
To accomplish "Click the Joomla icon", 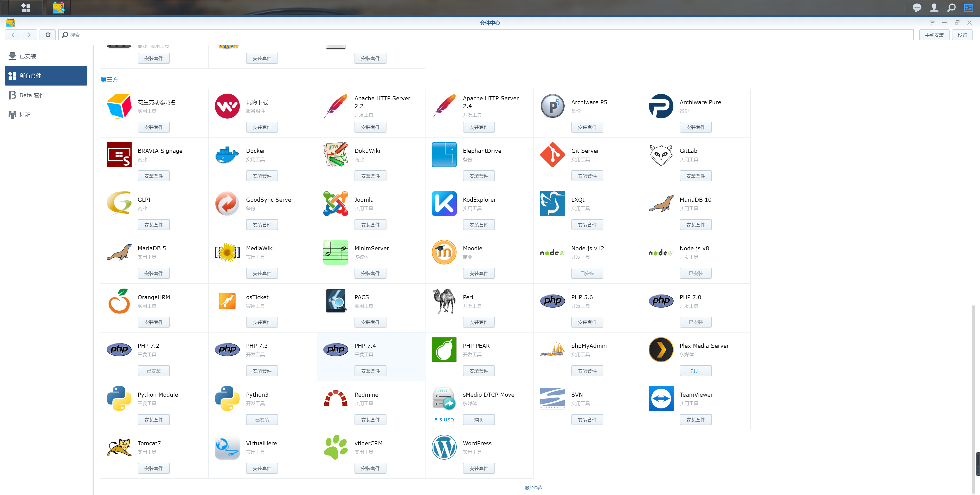I will coord(336,203).
